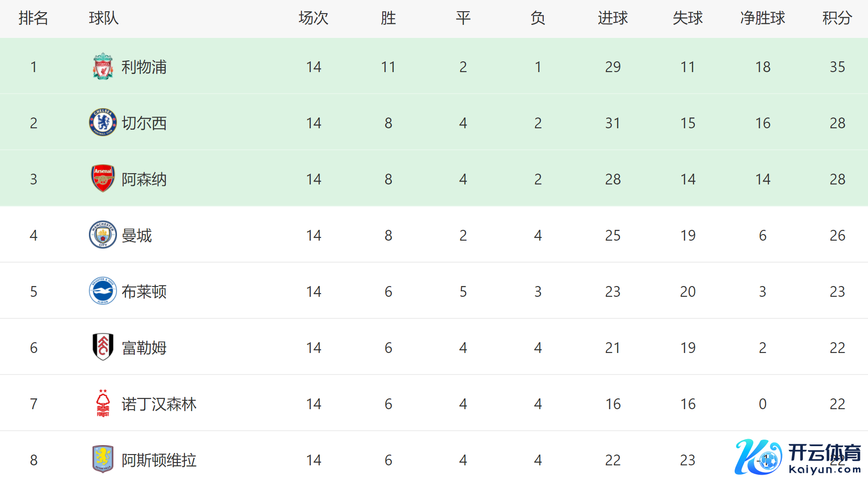Screen dimensions: 868x485
Task: Click the 净胜球 column header
Action: pos(762,18)
